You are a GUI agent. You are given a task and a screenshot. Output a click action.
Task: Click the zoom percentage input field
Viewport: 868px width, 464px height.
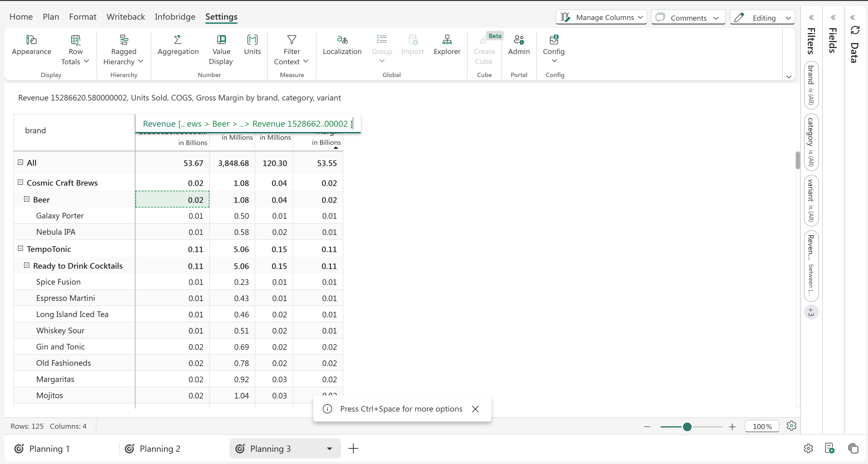pos(762,427)
